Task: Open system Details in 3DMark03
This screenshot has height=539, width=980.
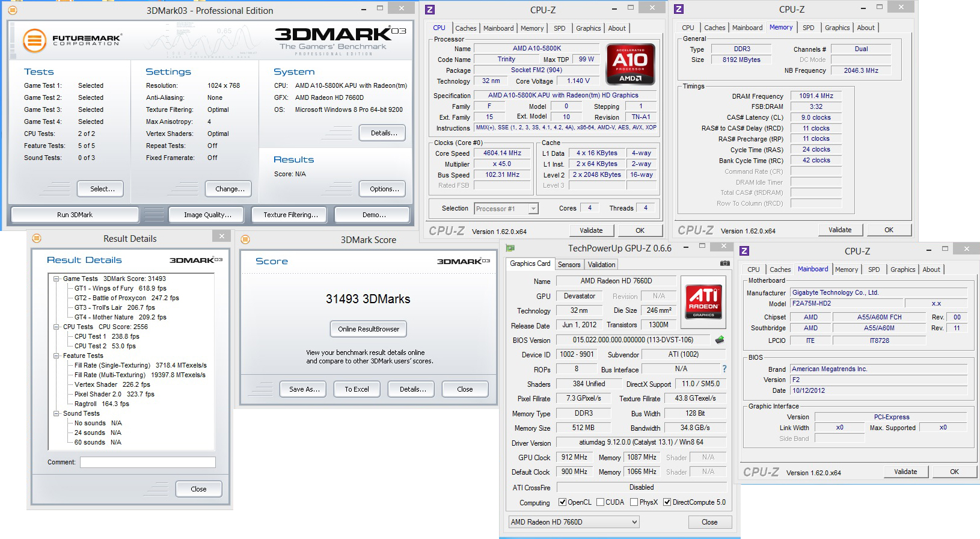Action: (x=382, y=133)
